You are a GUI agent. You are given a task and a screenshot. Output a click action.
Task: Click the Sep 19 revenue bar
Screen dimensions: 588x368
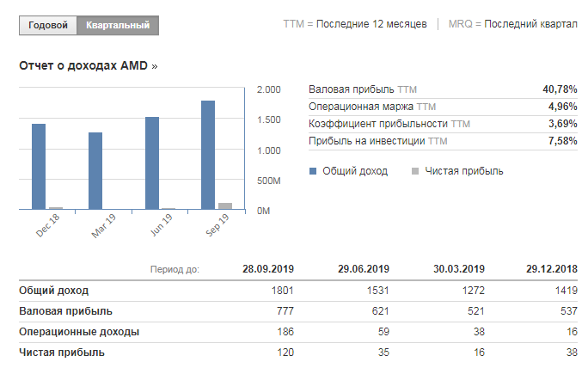(x=208, y=155)
